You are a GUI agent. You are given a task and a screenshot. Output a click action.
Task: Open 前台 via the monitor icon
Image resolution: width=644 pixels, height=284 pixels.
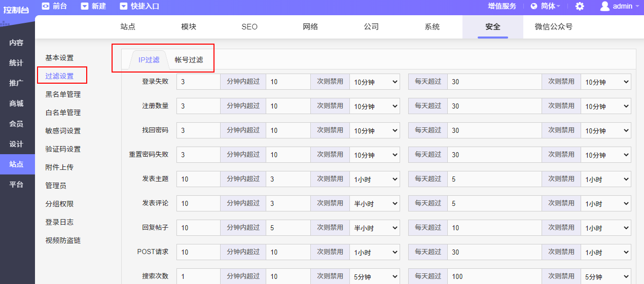pos(46,6)
